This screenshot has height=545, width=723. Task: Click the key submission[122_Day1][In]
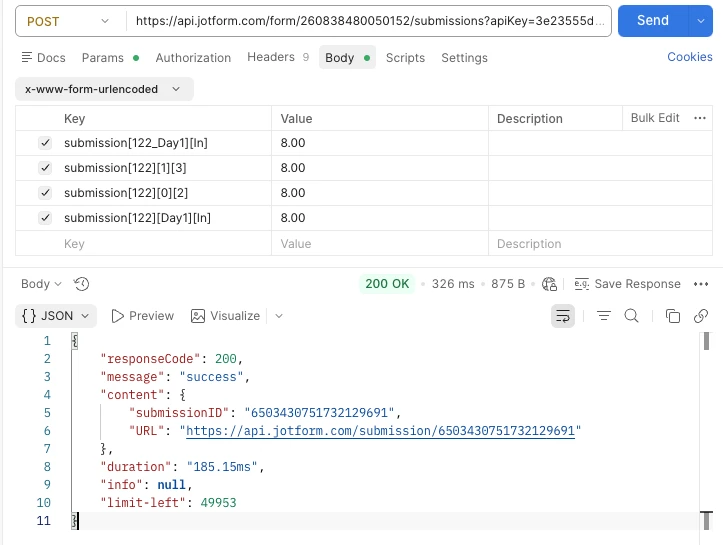coord(136,143)
